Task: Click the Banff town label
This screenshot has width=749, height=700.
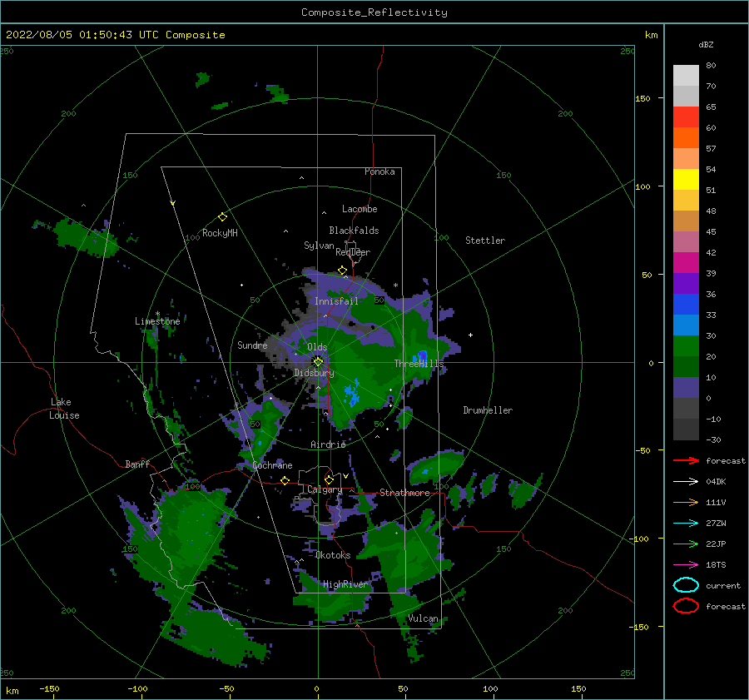Action: (x=137, y=464)
